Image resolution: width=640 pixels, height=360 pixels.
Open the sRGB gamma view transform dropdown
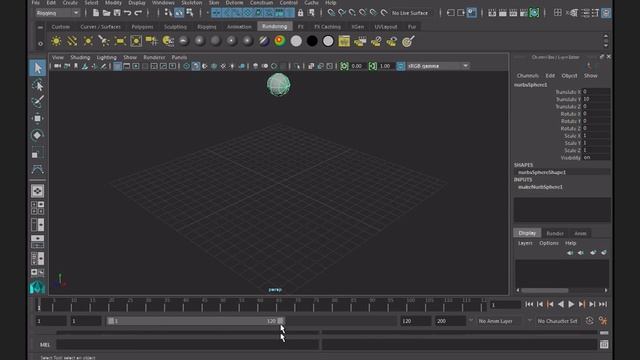pyautogui.click(x=438, y=66)
